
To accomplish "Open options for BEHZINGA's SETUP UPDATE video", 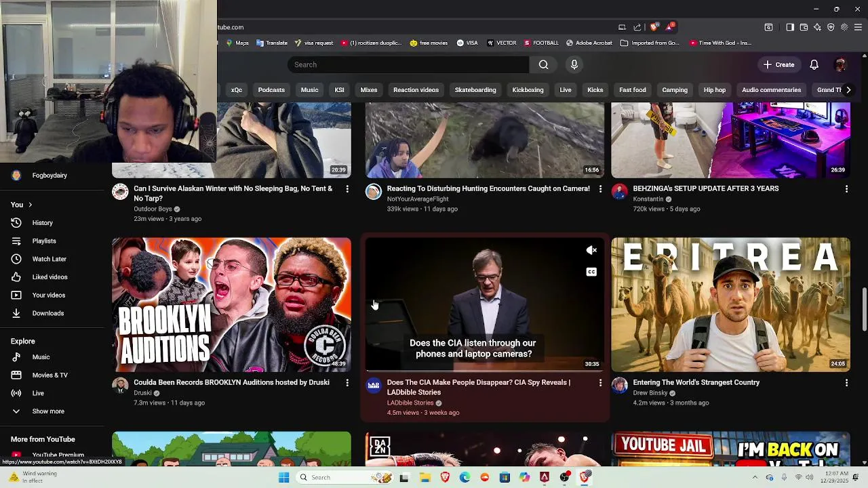I will coord(846,189).
